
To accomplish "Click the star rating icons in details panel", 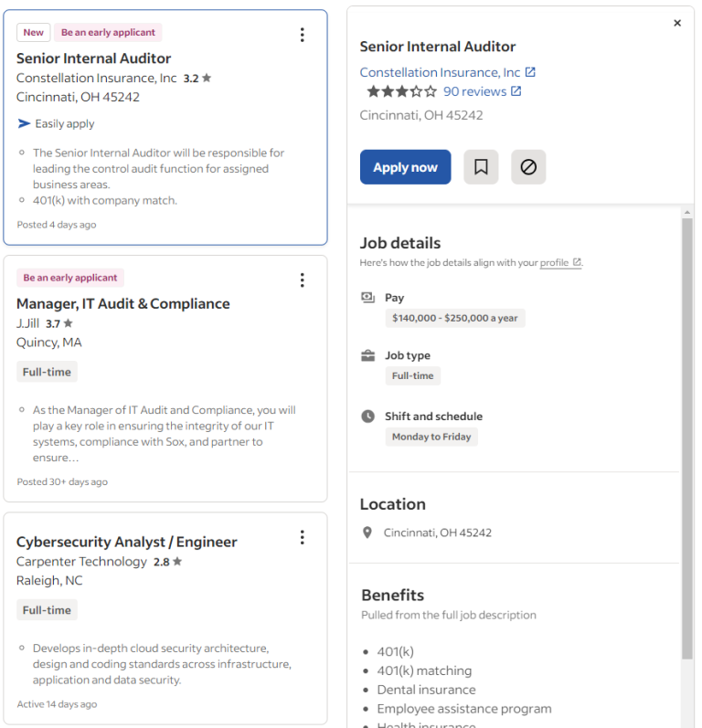I will (x=401, y=91).
